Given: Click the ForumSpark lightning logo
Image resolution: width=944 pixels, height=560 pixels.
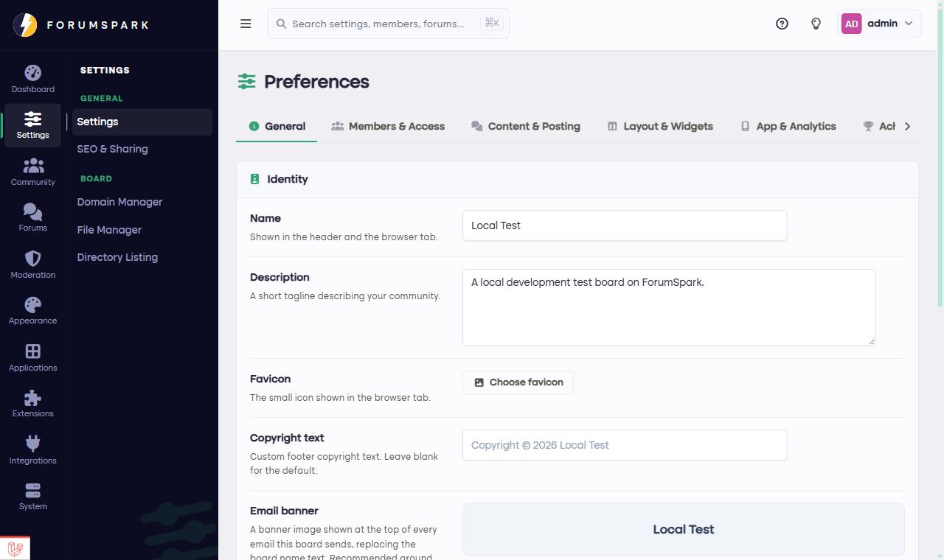Looking at the screenshot, I should (25, 25).
